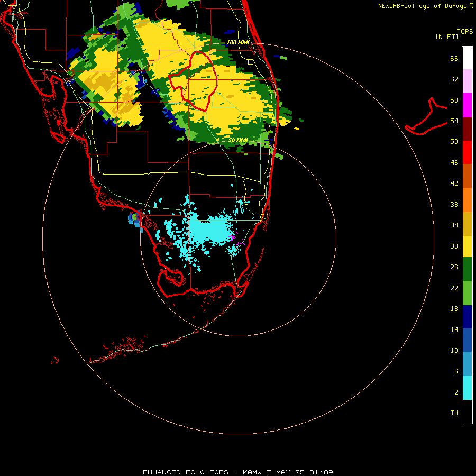The height and width of the screenshot is (476, 476).
Task: Click the dark orange 46 K FT legend swatch
Action: 467,176
